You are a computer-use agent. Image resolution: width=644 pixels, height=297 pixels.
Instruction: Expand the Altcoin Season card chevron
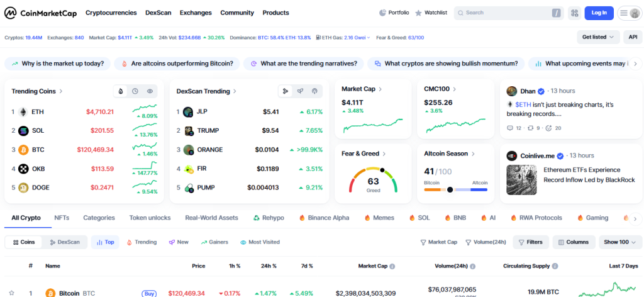pyautogui.click(x=473, y=154)
